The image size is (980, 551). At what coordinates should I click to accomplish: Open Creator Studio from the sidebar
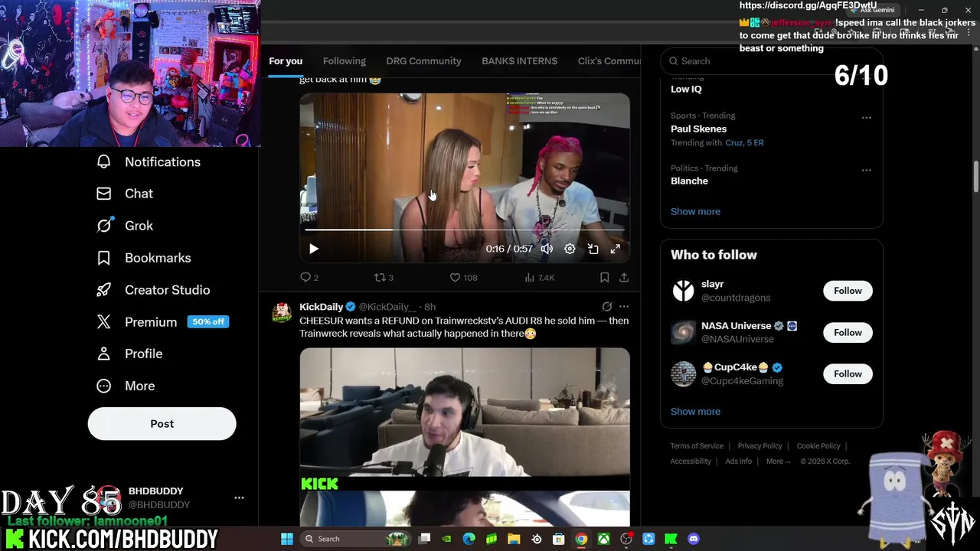click(153, 290)
